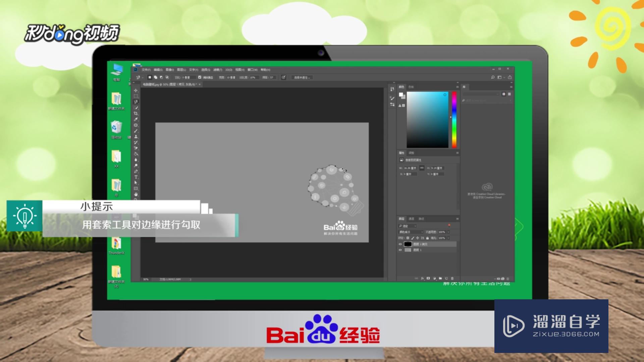Toggle the anti-alias checkbox in options bar
644x362 pixels.
(200, 77)
